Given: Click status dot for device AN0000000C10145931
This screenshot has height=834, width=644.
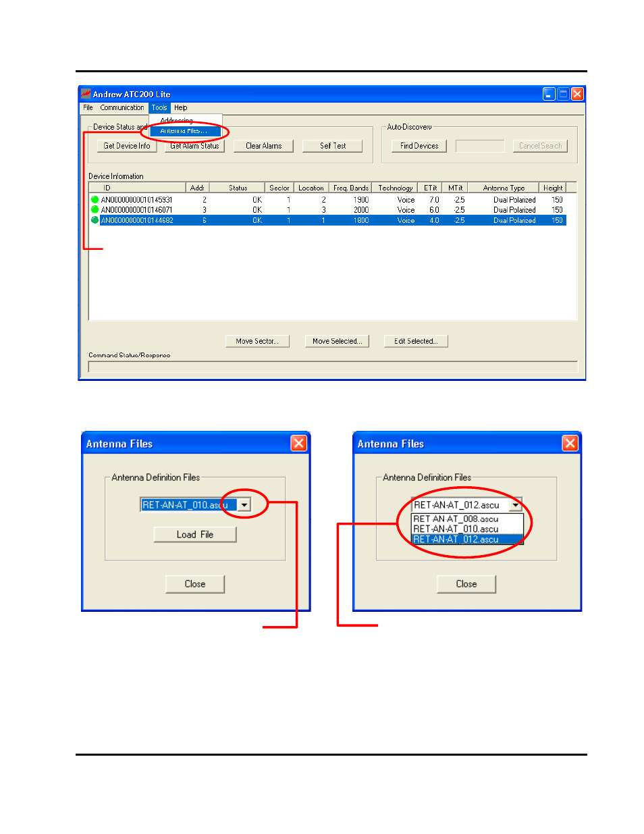Looking at the screenshot, I should (x=95, y=200).
